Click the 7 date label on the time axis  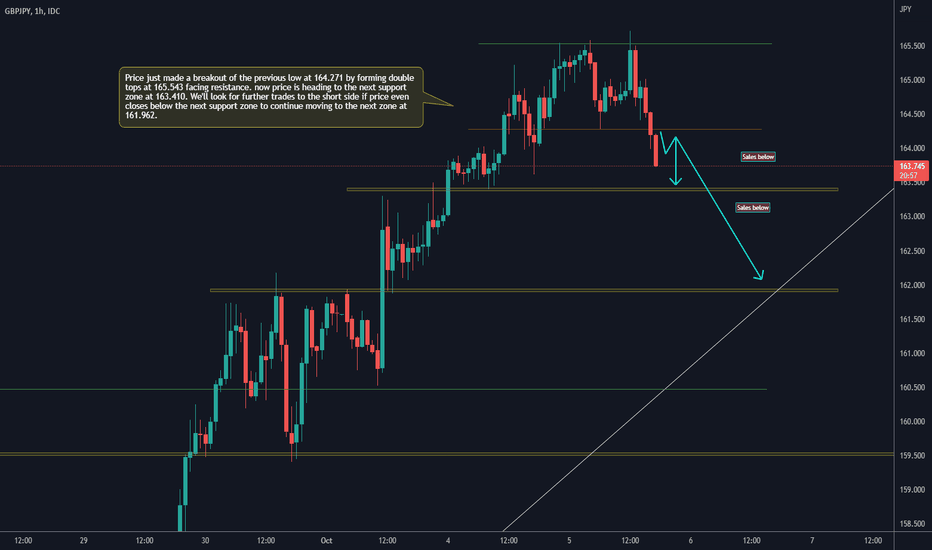click(812, 540)
